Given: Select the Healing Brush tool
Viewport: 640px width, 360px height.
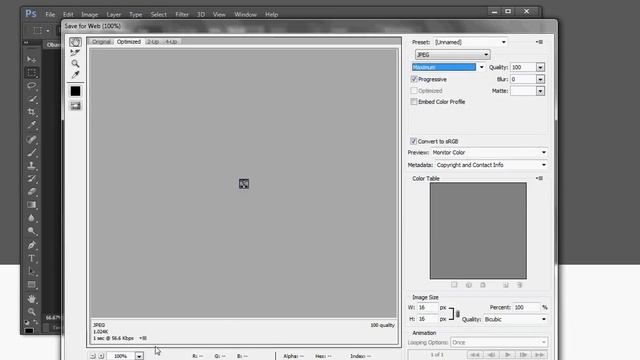Looking at the screenshot, I should (31, 140).
